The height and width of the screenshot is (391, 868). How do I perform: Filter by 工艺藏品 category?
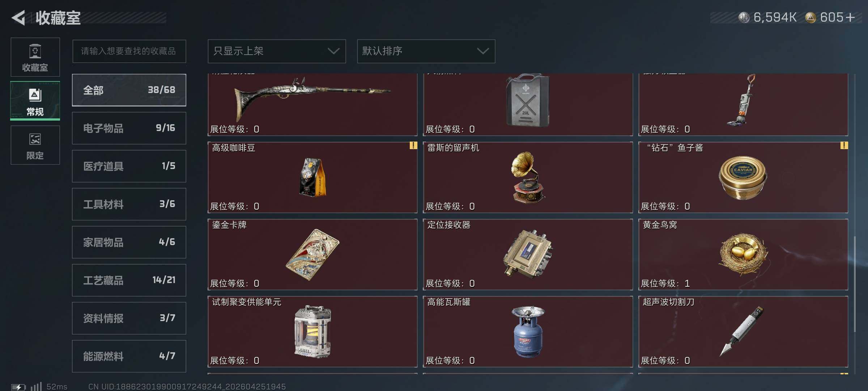pyautogui.click(x=129, y=280)
